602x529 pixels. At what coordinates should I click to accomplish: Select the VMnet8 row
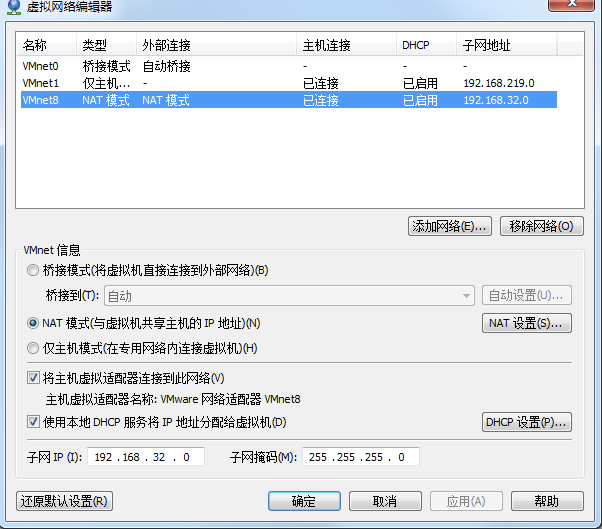tap(289, 100)
